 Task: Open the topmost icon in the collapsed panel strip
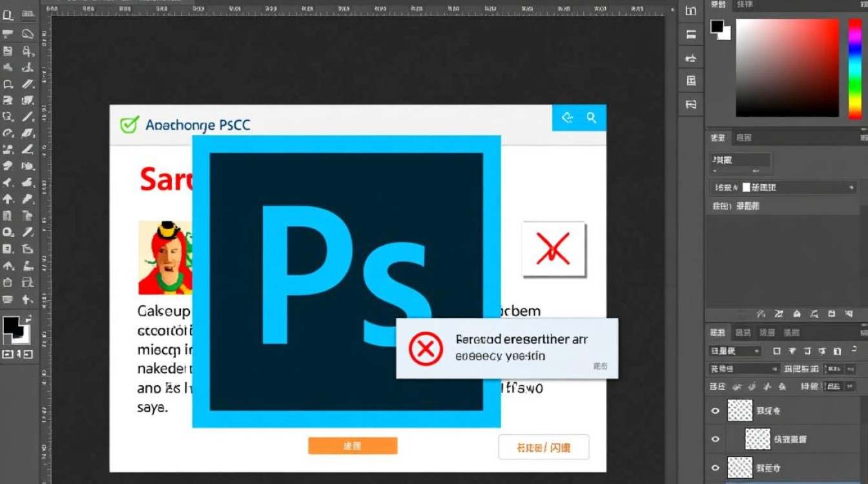(691, 11)
